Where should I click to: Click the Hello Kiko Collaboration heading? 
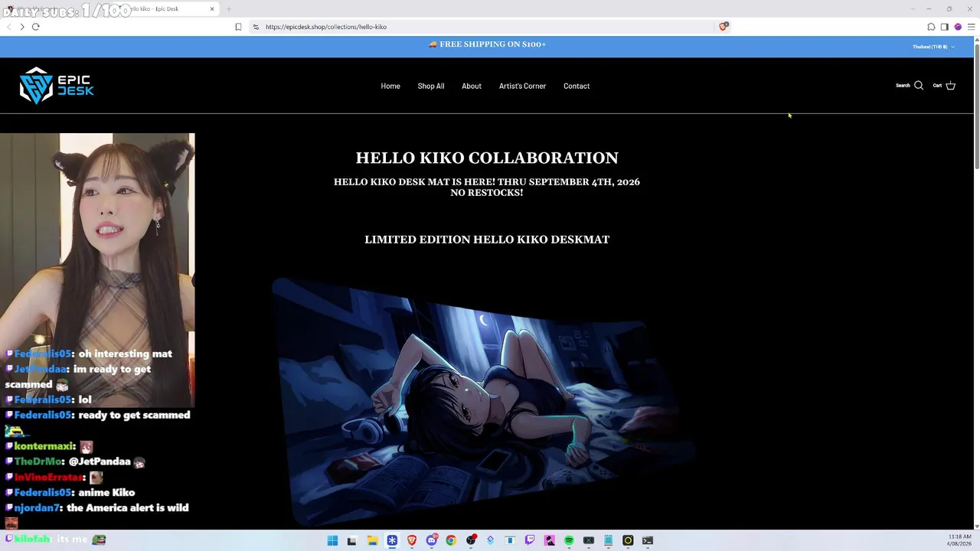click(x=487, y=158)
